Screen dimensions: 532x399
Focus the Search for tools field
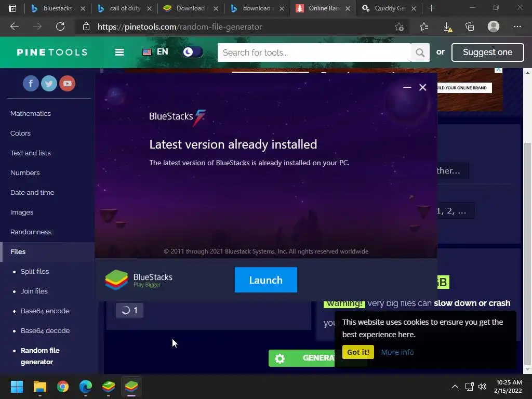pos(314,52)
